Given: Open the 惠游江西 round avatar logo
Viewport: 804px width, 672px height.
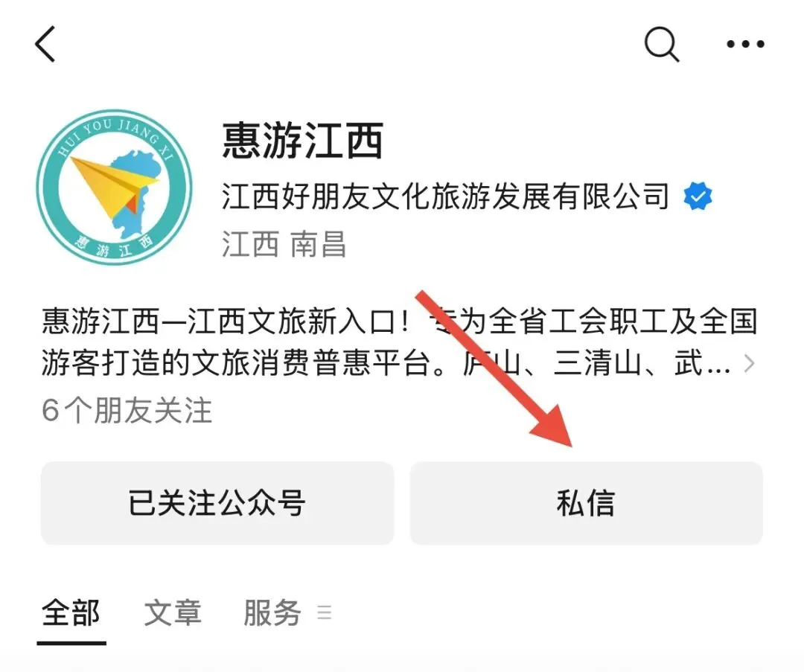Looking at the screenshot, I should (x=115, y=187).
